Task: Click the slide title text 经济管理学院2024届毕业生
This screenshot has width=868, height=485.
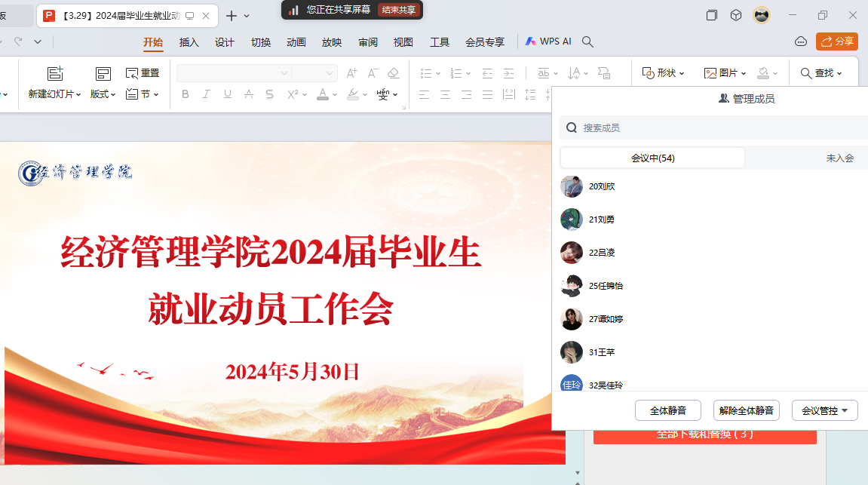Action: pyautogui.click(x=271, y=252)
